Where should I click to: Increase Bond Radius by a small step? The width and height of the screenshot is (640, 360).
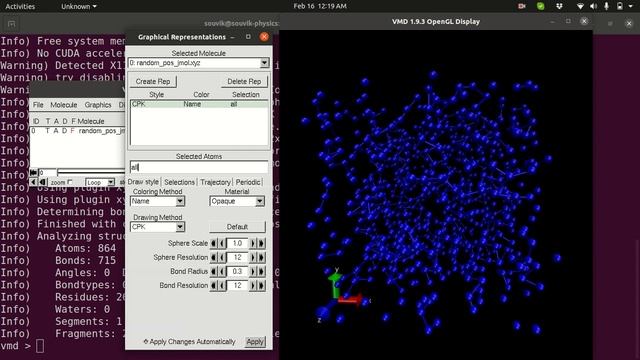253,271
